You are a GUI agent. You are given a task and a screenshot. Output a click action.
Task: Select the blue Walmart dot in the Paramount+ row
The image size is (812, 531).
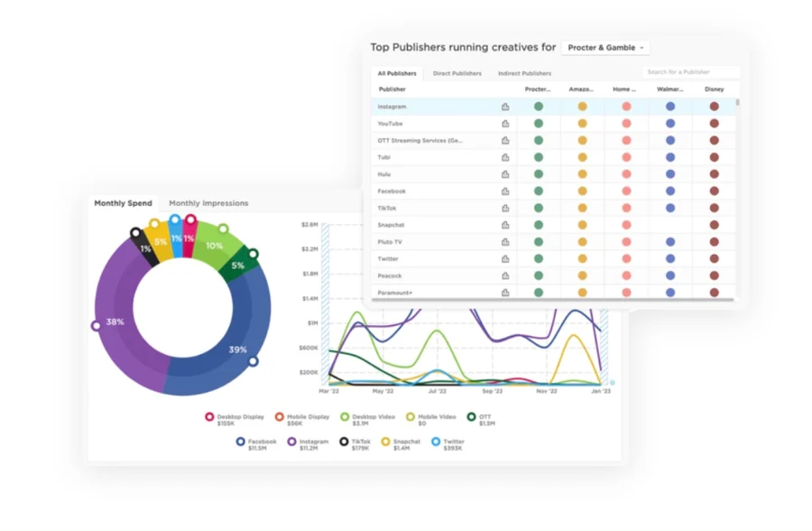pos(670,293)
